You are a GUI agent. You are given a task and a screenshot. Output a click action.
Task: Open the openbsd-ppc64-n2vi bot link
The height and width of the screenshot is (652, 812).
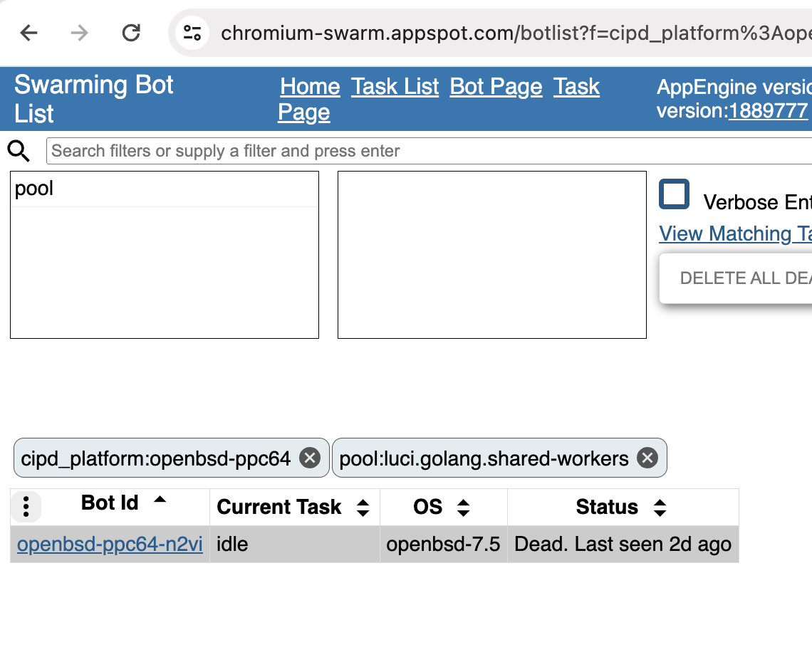tap(110, 545)
